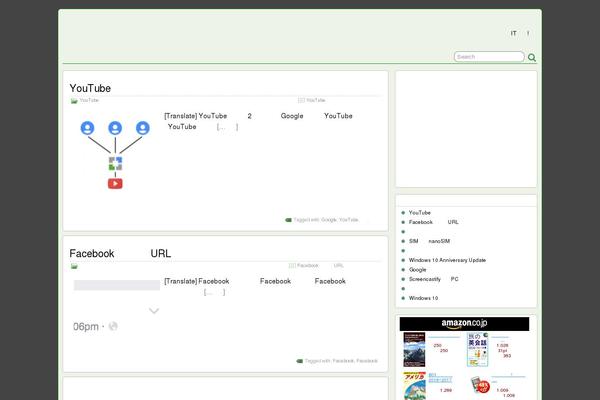Viewport: 600px width, 400px height.
Task: Open Google entry in sidebar list
Action: 417,269
